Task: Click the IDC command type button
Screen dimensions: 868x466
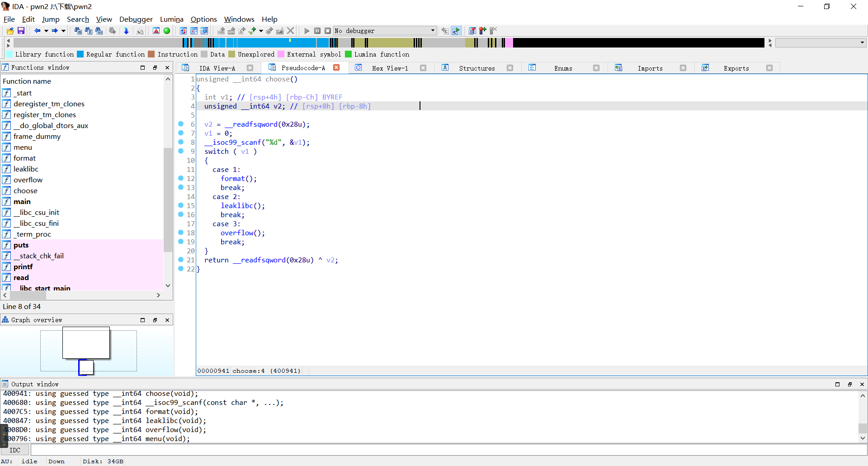Action: tap(15, 450)
